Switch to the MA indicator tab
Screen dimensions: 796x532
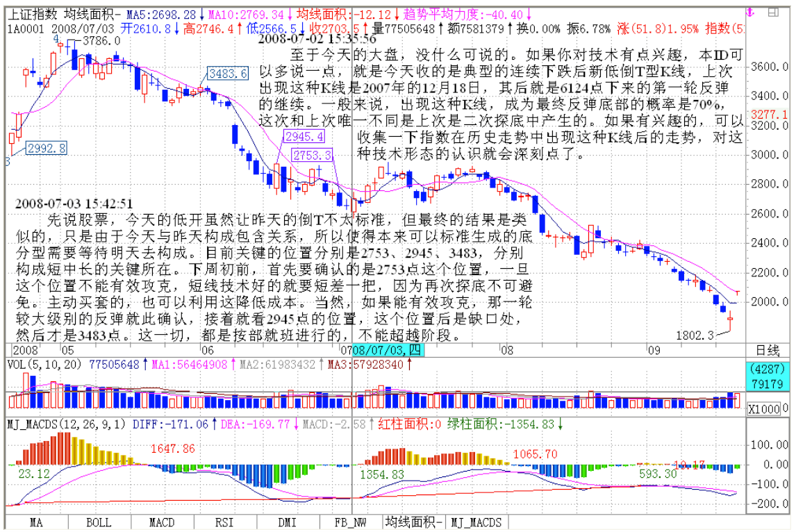tap(36, 522)
